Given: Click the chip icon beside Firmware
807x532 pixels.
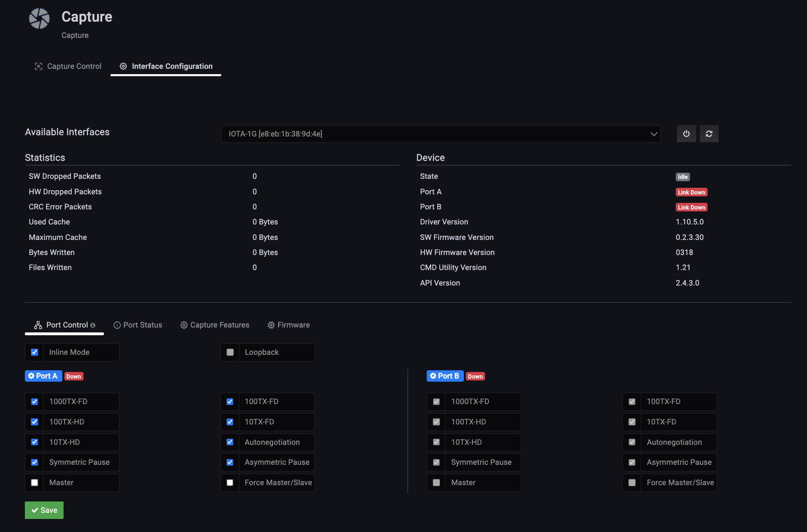Looking at the screenshot, I should [271, 325].
